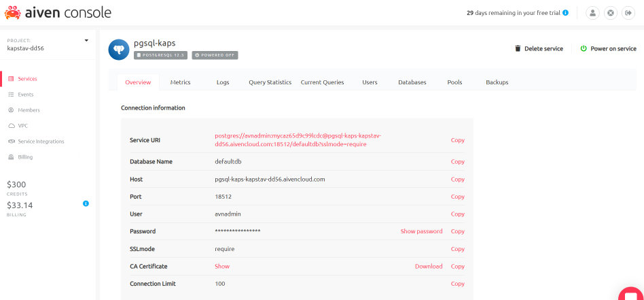
Task: Open the Pools tab
Action: (454, 82)
